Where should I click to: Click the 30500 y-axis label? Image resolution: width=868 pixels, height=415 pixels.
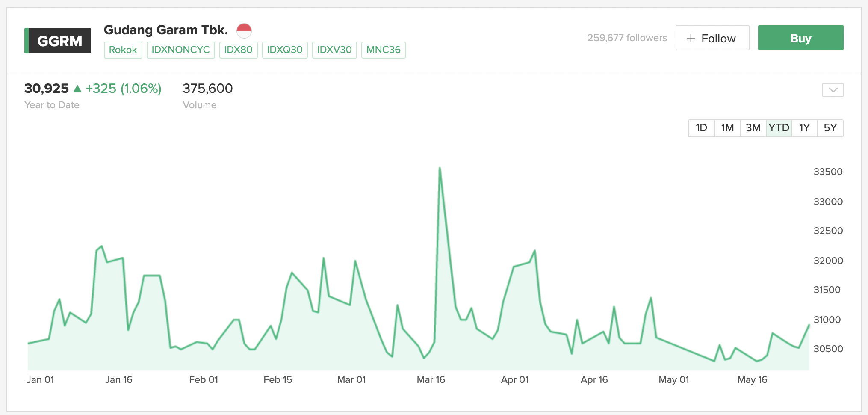click(x=828, y=349)
